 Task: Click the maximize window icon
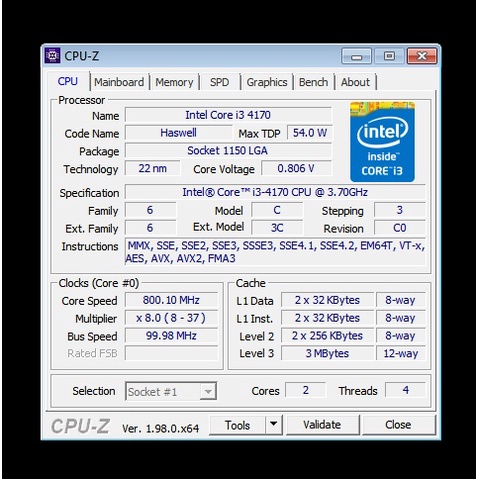click(x=389, y=56)
